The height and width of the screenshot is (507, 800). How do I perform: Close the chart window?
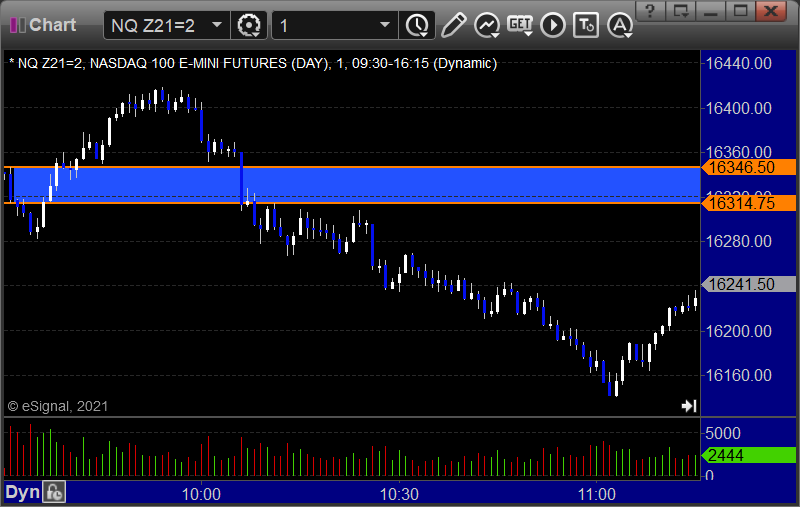click(x=771, y=11)
